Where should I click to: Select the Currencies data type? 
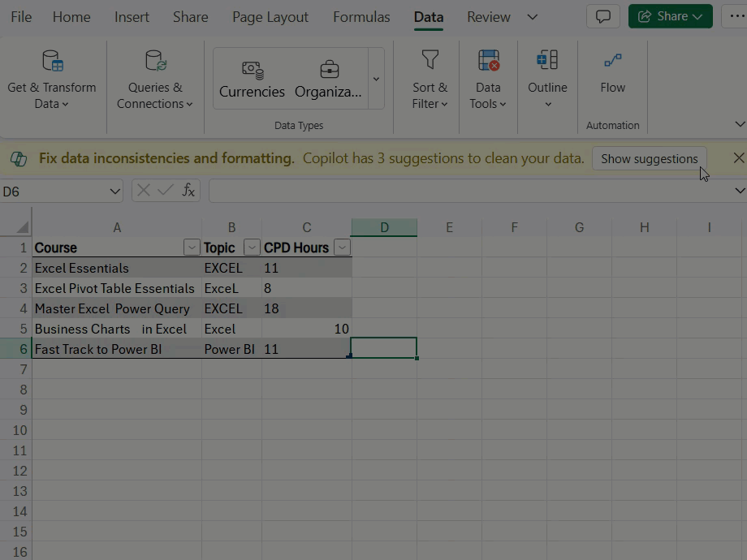pyautogui.click(x=252, y=79)
